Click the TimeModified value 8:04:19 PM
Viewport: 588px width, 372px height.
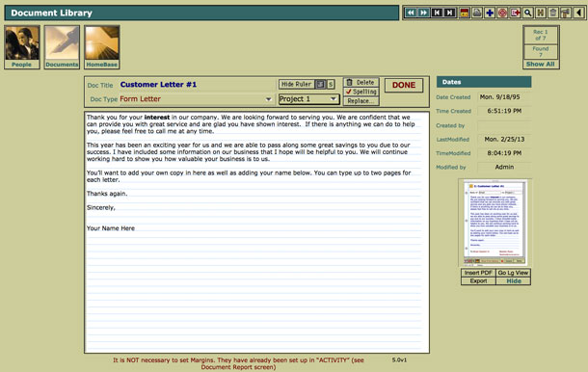(504, 153)
